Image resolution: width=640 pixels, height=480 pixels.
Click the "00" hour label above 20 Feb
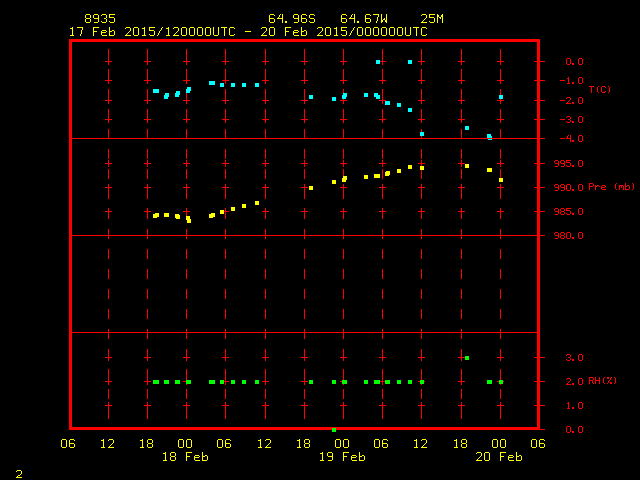499,444
